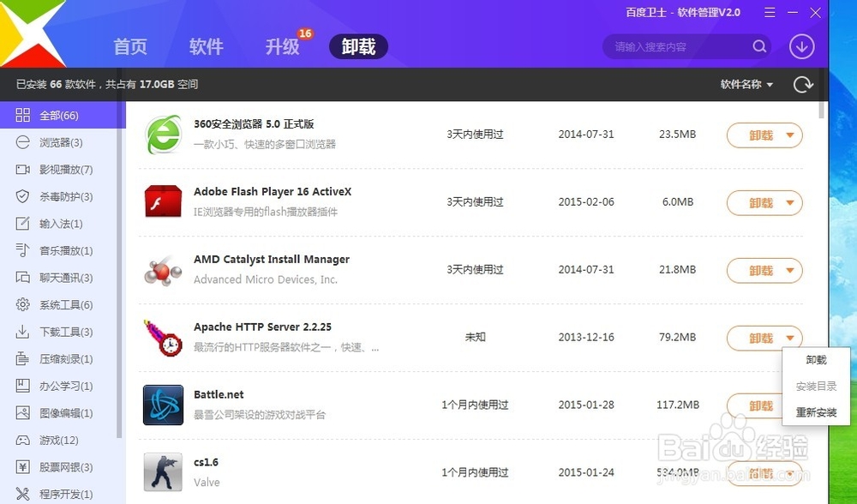Click the cs1.6 Valve game icon
This screenshot has width=857, height=504.
(163, 472)
